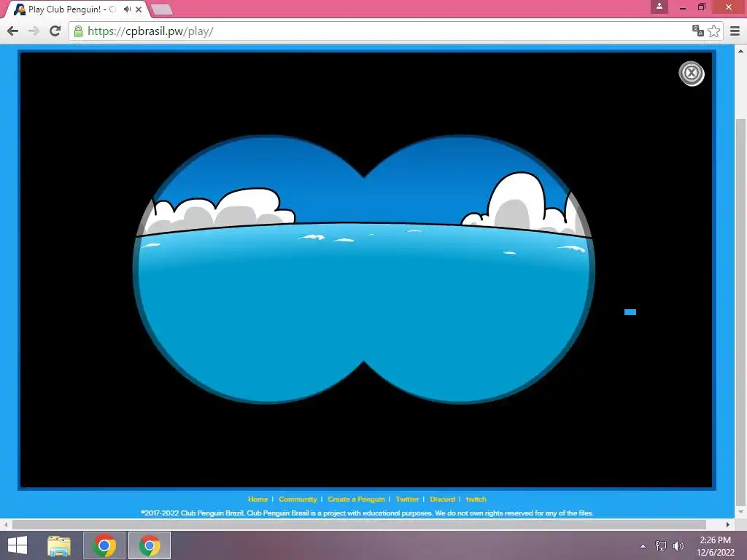The height and width of the screenshot is (560, 747).
Task: Click the horizontal scrollbar thumb
Action: pyautogui.click(x=359, y=524)
